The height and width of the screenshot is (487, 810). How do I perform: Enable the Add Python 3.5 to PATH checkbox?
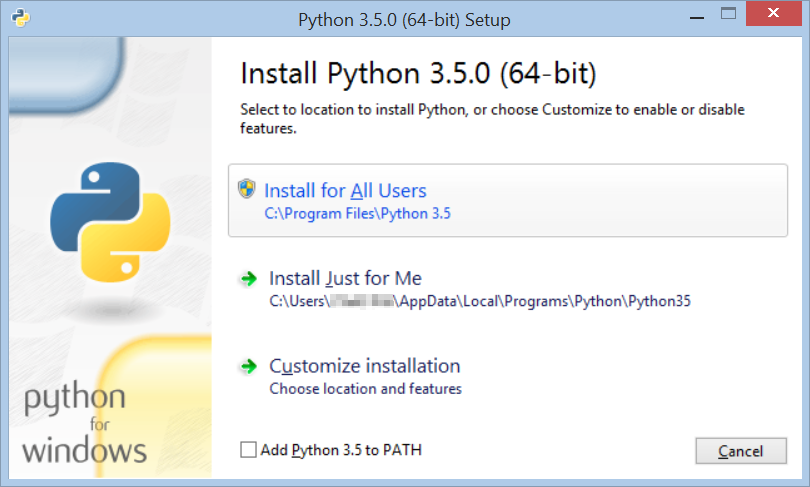[x=248, y=450]
